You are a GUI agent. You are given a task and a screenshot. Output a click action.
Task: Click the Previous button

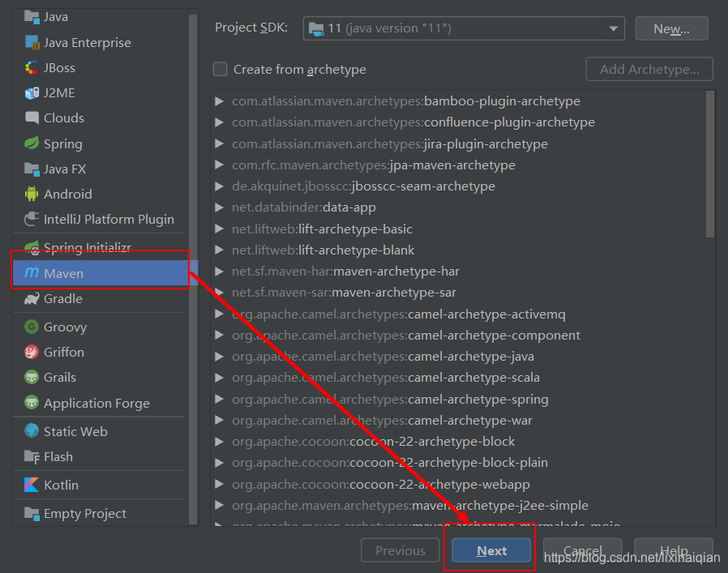(x=400, y=550)
